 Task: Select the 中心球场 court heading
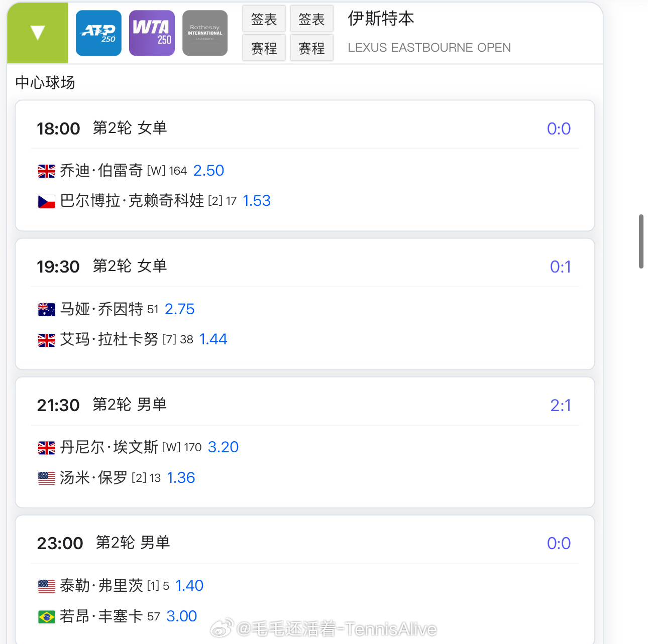(x=45, y=82)
